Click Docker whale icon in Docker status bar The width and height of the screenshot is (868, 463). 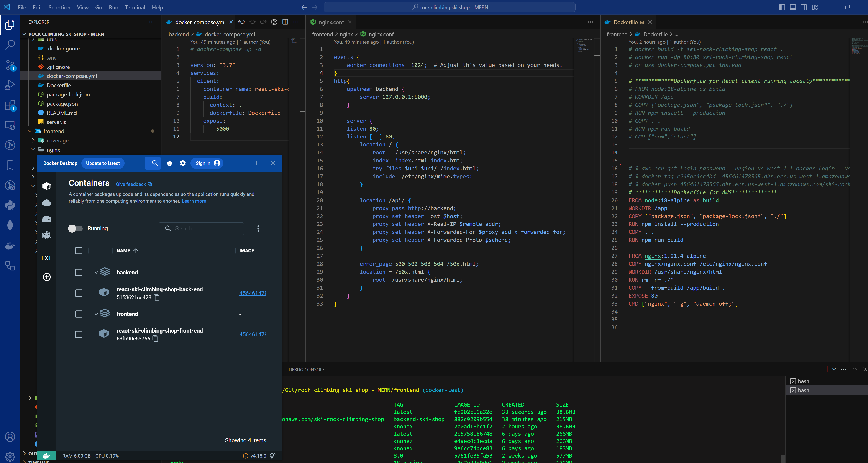pos(46,455)
